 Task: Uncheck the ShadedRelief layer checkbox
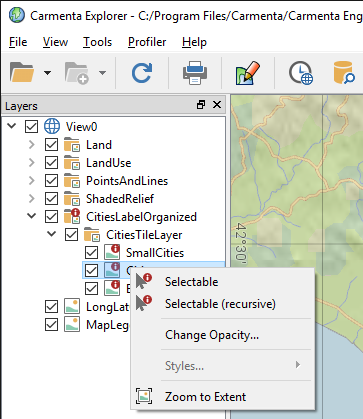point(51,199)
